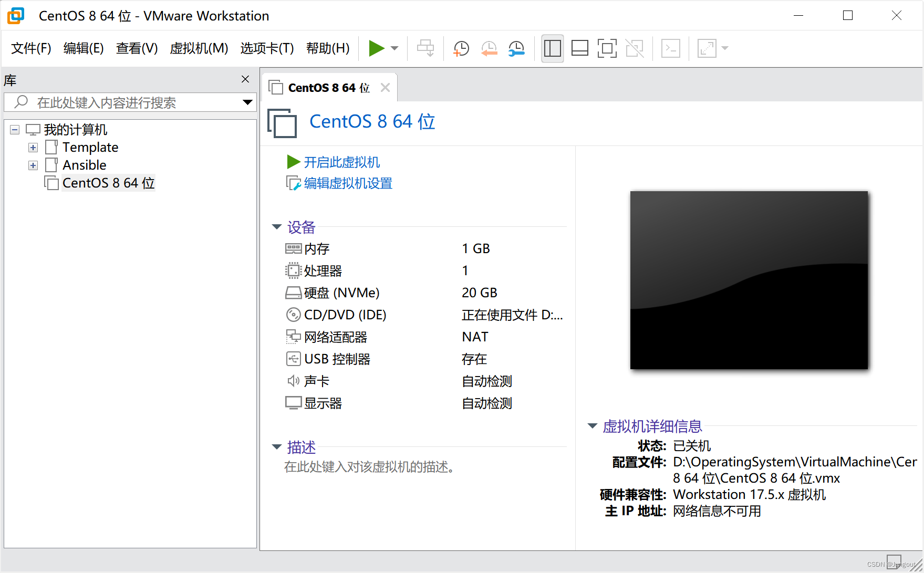Viewport: 924px width, 573px height.
Task: Take a snapshot using clock-plus icon
Action: click(x=461, y=48)
